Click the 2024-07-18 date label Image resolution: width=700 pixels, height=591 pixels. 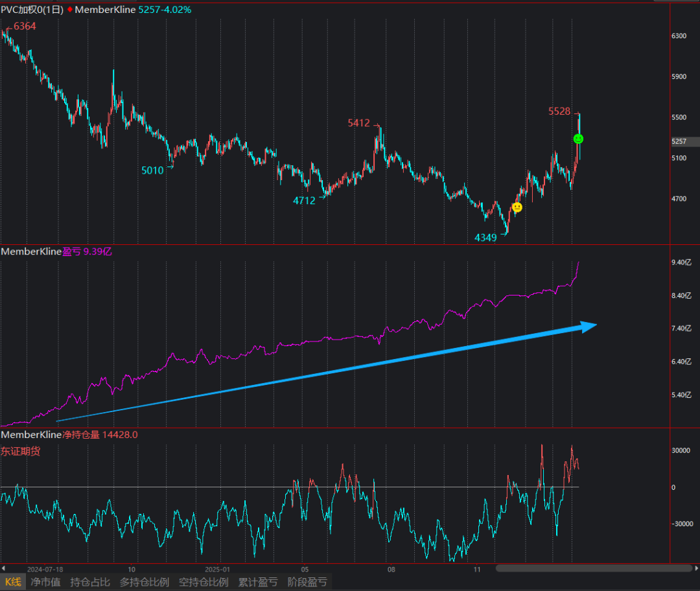45,570
